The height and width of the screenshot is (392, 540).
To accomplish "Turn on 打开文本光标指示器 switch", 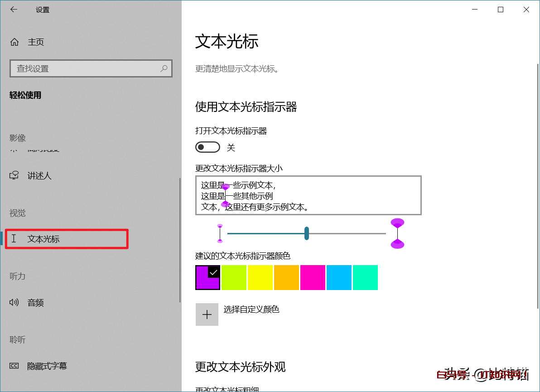I will (207, 147).
